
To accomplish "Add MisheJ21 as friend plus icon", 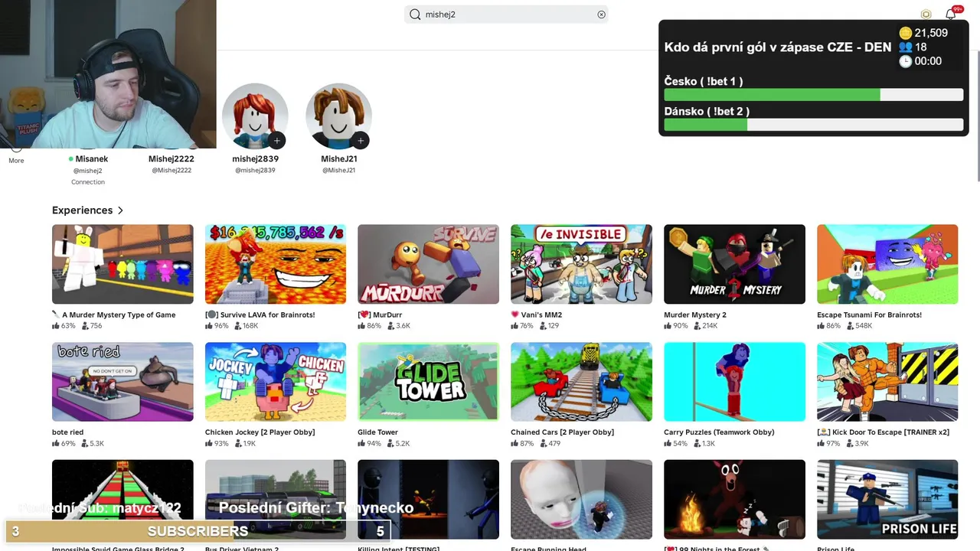I will coord(360,140).
